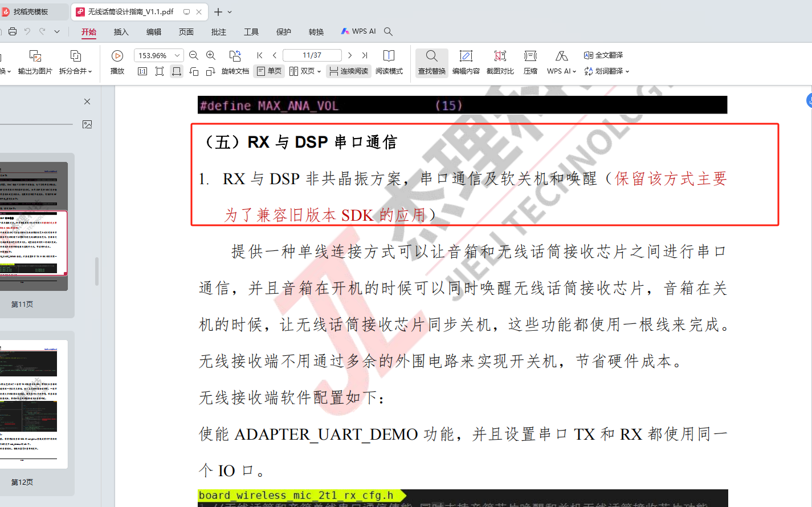Switch to the 插入 ribbon tab

[x=121, y=32]
